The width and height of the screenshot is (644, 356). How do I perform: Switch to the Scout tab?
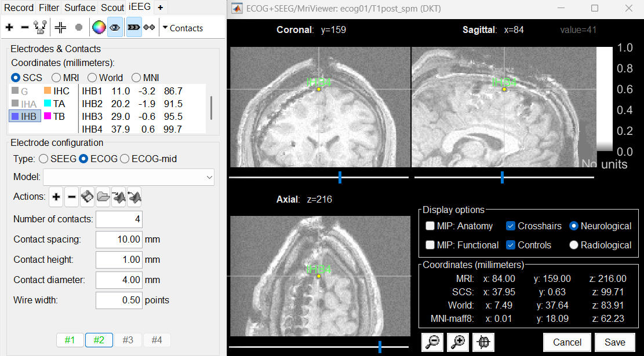[112, 8]
